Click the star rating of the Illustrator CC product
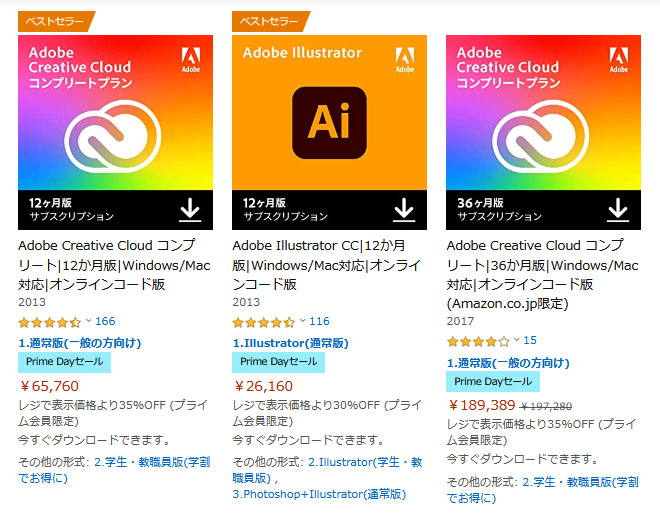Screen dimensions: 660x517 click(264, 322)
